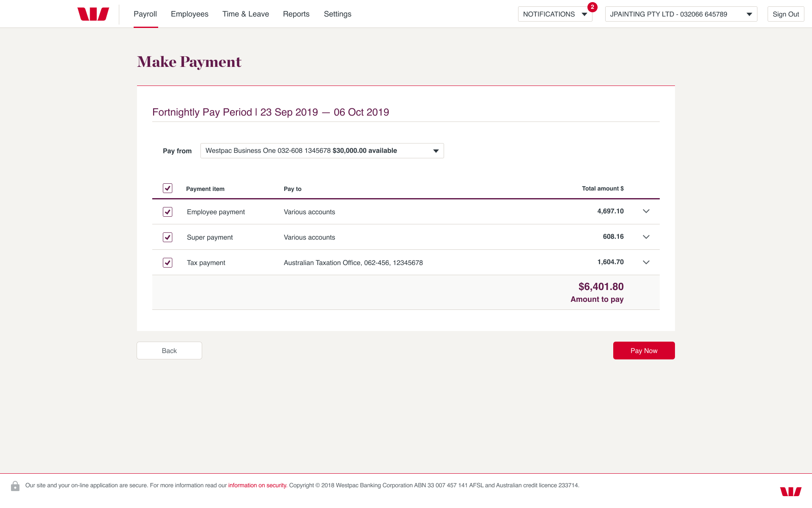The height and width of the screenshot is (508, 812).
Task: Go to the Employees menu
Action: click(x=189, y=14)
